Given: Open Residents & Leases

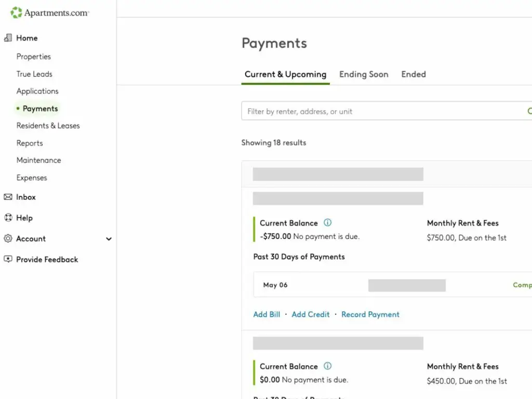Looking at the screenshot, I should [48, 126].
